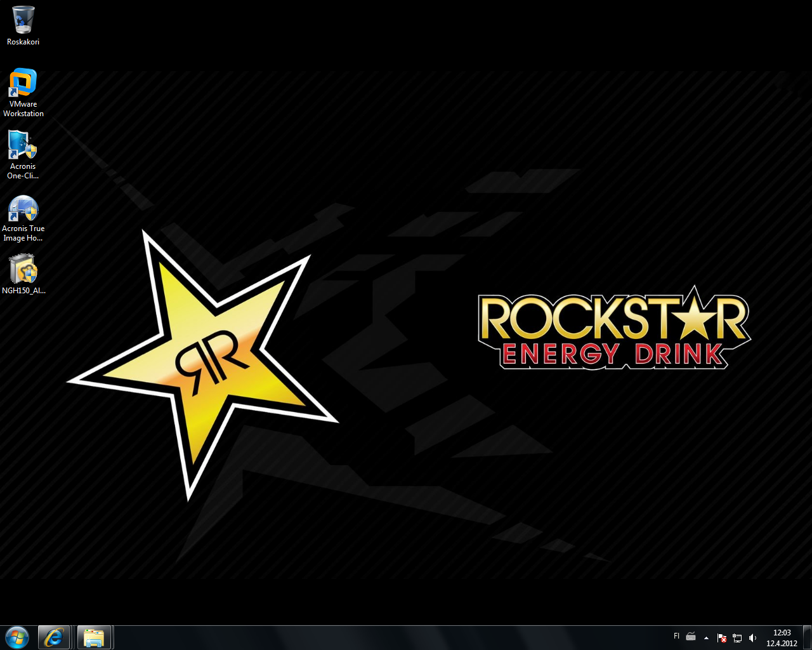Click the volume speaker tray icon
This screenshot has width=812, height=650.
752,638
